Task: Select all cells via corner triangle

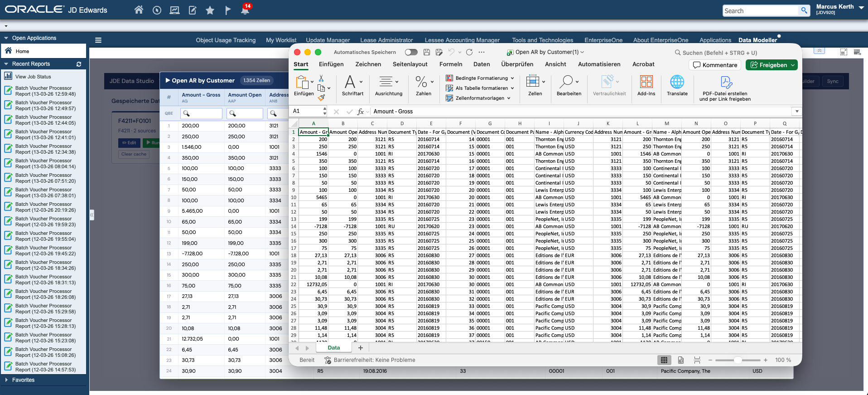Action: (x=294, y=123)
